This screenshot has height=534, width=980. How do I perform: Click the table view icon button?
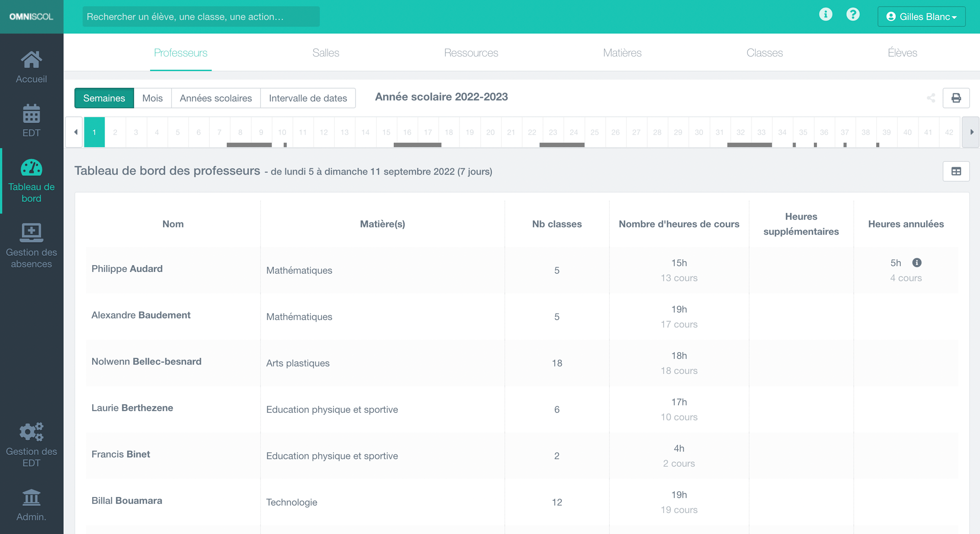pyautogui.click(x=956, y=171)
